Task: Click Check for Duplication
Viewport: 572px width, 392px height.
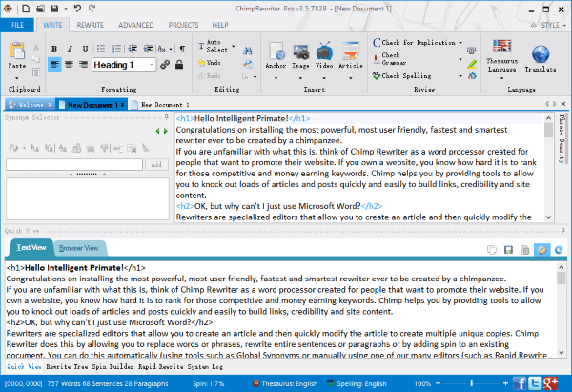Action: pyautogui.click(x=414, y=42)
